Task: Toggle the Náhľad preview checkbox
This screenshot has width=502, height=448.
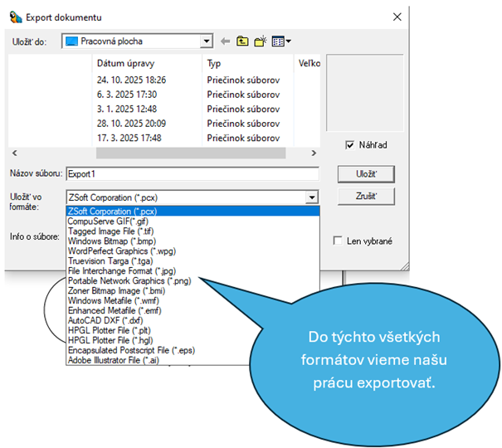Action: [x=350, y=145]
